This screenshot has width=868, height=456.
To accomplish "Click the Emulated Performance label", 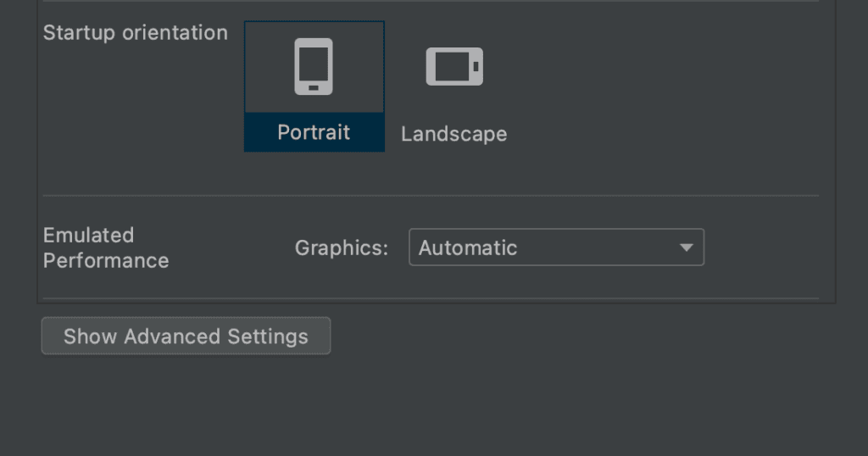I will [106, 247].
